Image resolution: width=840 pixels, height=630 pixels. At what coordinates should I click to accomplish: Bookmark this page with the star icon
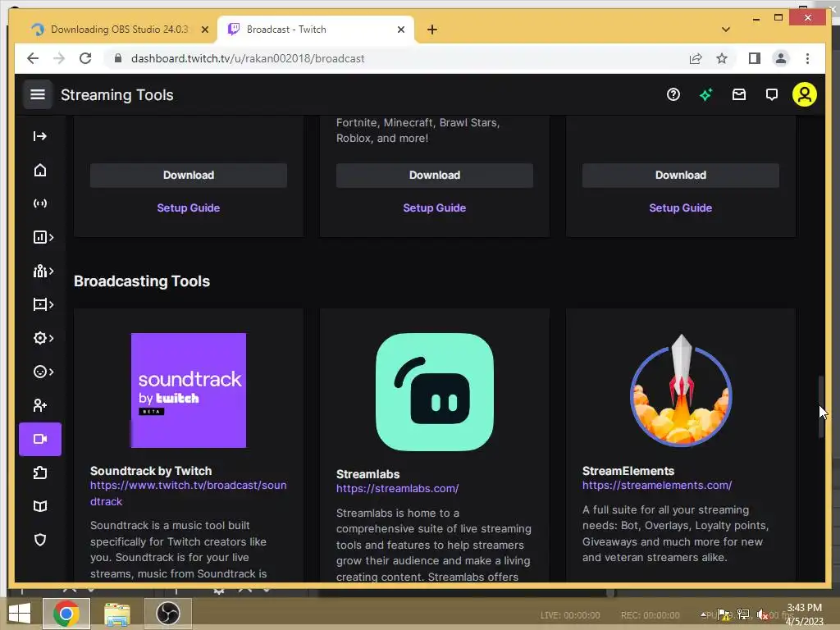(x=722, y=58)
